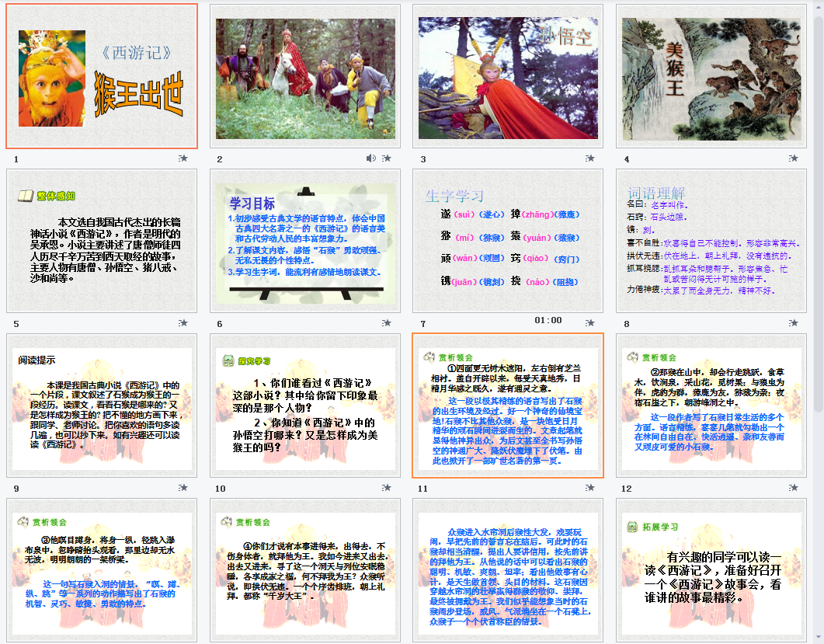Select the 探究学习 slide thumbnail
824x644 pixels.
pos(305,406)
